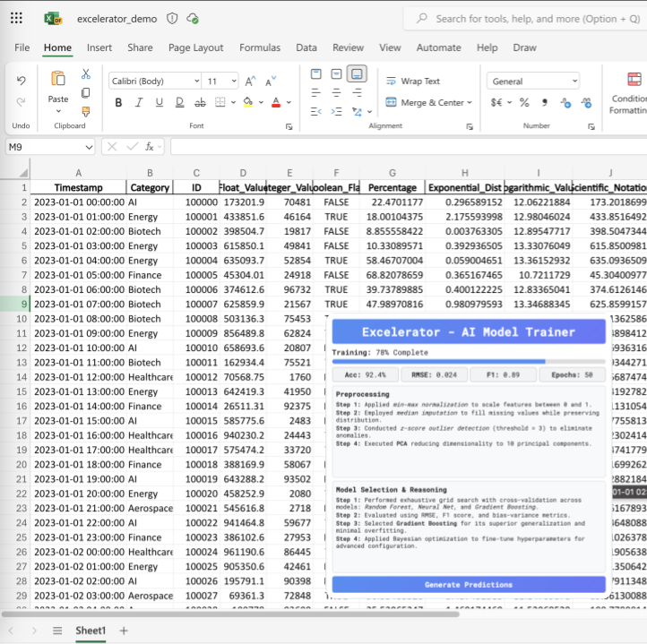Apply strikethrough formatting
Image resolution: width=647 pixels, height=644 pixels.
[200, 102]
